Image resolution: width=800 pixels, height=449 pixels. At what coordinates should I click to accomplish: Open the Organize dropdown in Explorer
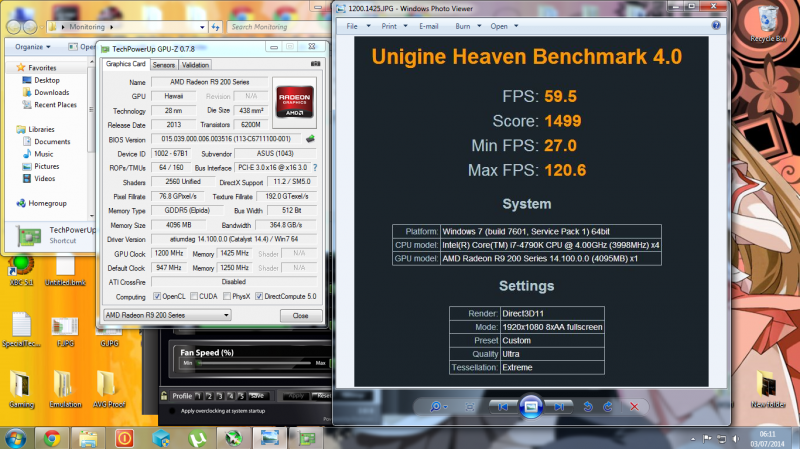[33, 46]
